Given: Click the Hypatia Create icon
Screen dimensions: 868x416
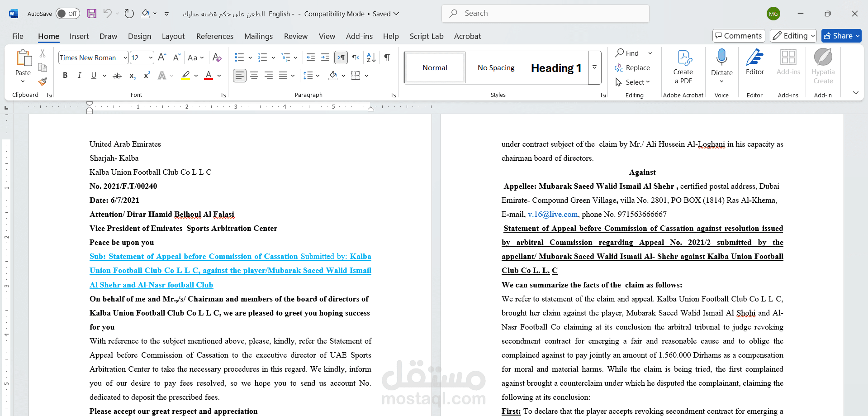Looking at the screenshot, I should pos(823,67).
